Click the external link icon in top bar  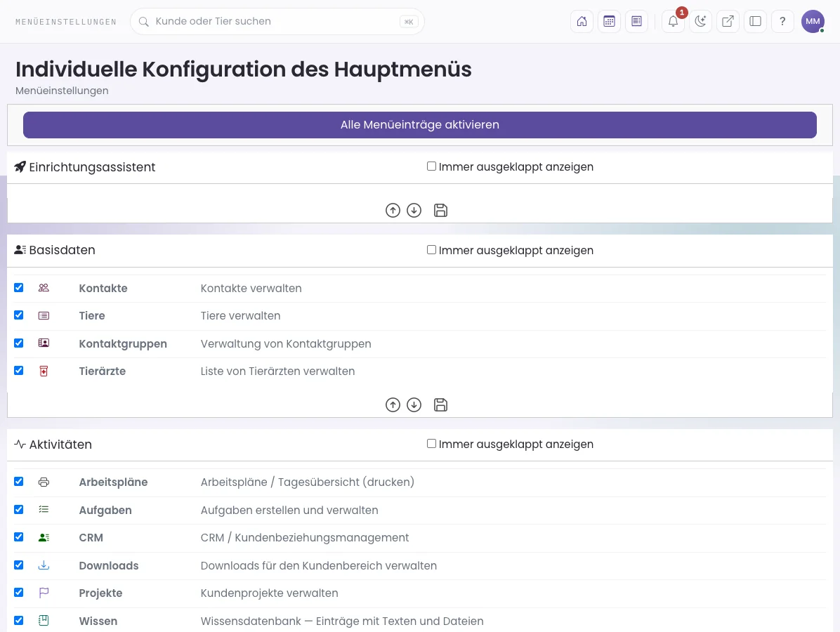point(728,22)
